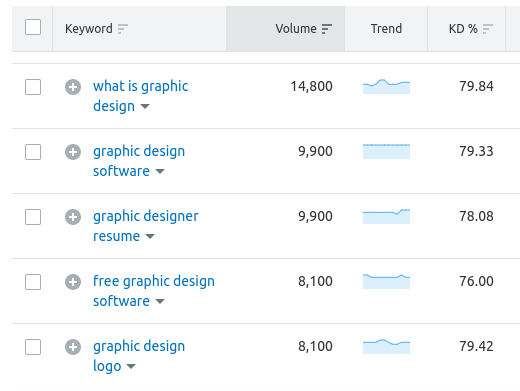Select the KD value 79.84

point(476,86)
